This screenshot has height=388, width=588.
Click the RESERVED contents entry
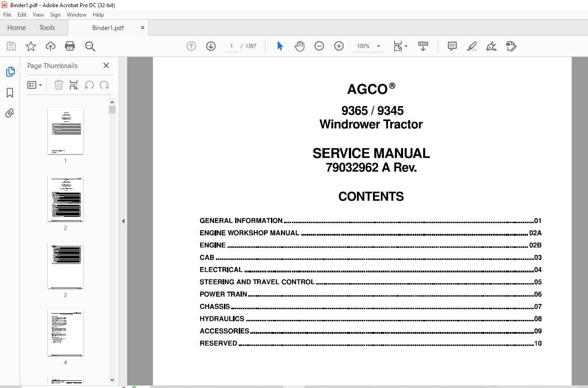371,343
